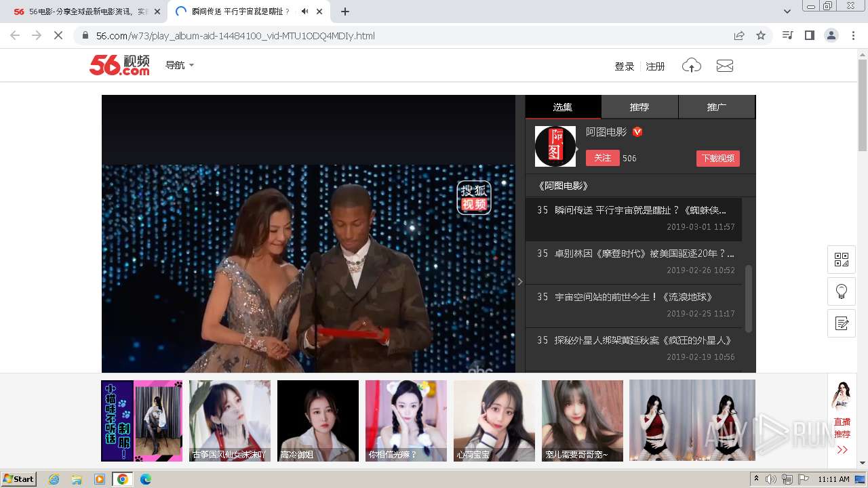Open the 导航 navigation dropdown

pyautogui.click(x=180, y=65)
